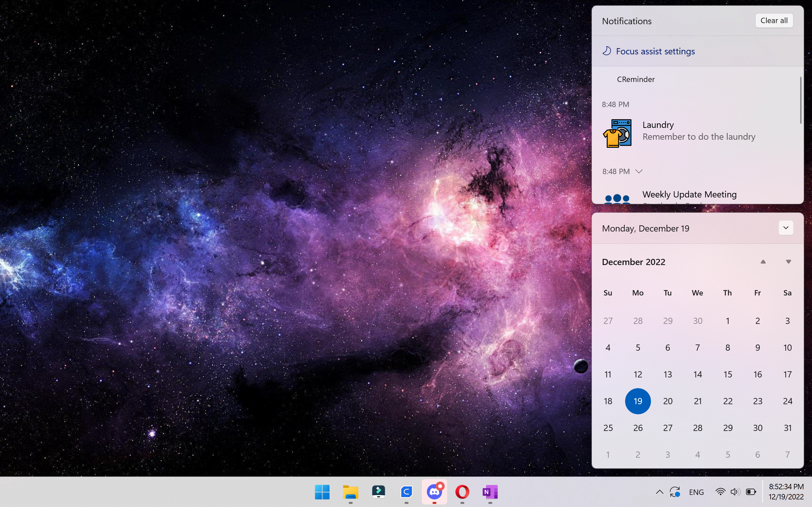Image resolution: width=812 pixels, height=507 pixels.
Task: Launch the Opera browser icon
Action: click(462, 492)
